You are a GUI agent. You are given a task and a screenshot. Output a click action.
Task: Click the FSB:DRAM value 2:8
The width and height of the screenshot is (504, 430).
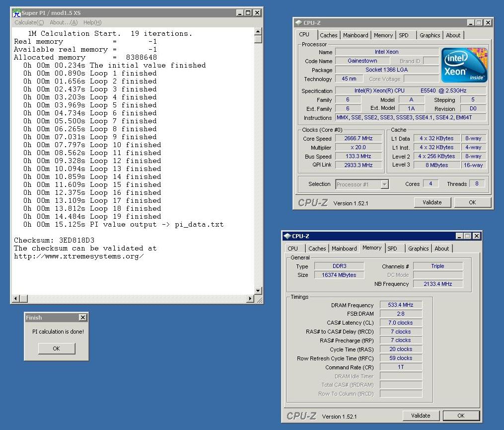pos(401,314)
